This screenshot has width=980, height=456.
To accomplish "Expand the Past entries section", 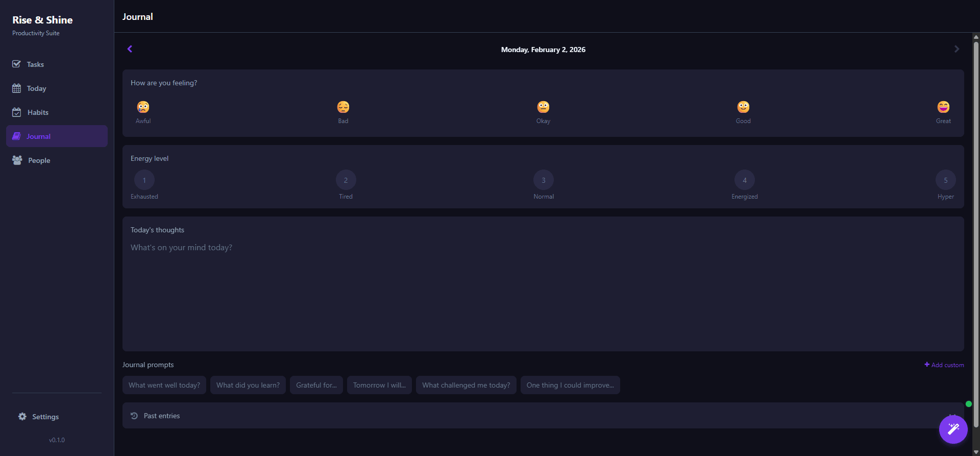I will [162, 416].
